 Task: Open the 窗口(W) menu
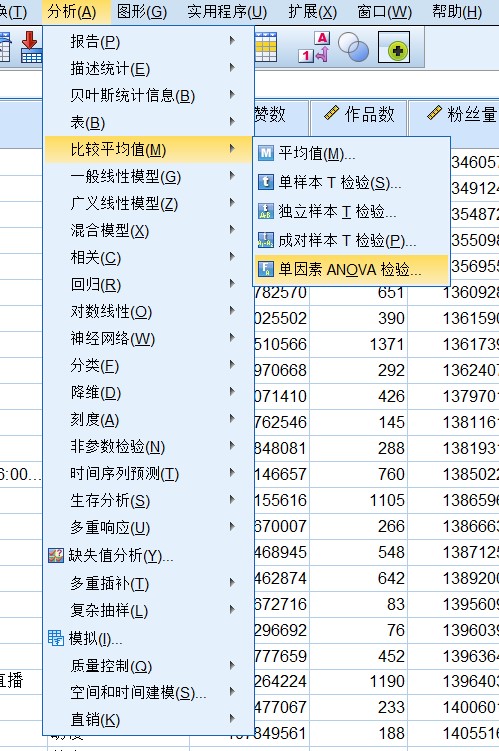coord(384,11)
